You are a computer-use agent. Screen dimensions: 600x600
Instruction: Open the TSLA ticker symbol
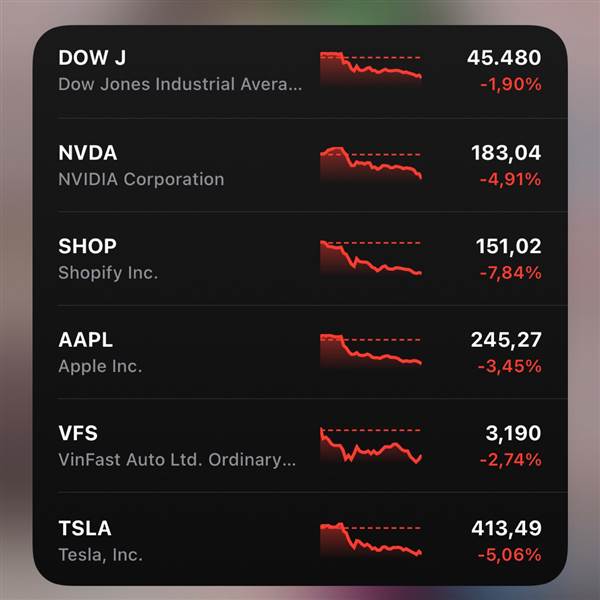pyautogui.click(x=85, y=528)
